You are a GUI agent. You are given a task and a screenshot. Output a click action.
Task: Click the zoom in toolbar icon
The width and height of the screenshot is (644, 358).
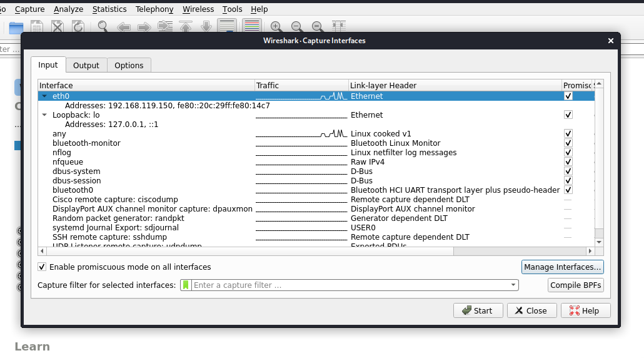coord(276,27)
